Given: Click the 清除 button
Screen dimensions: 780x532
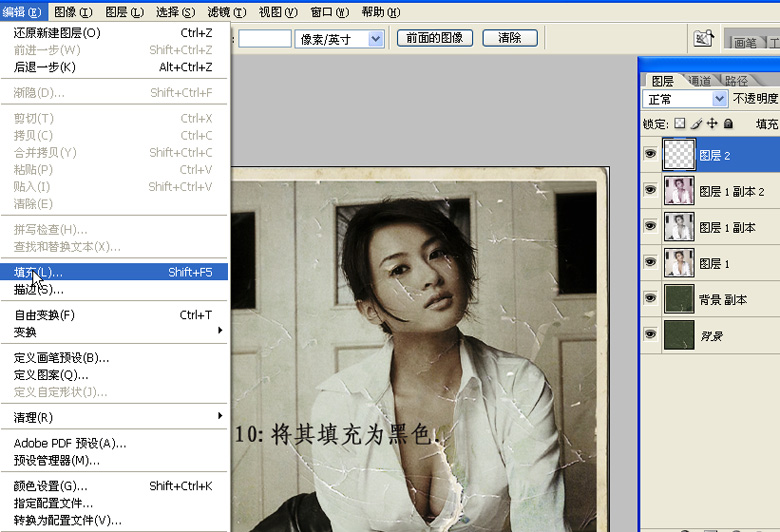Looking at the screenshot, I should (510, 38).
